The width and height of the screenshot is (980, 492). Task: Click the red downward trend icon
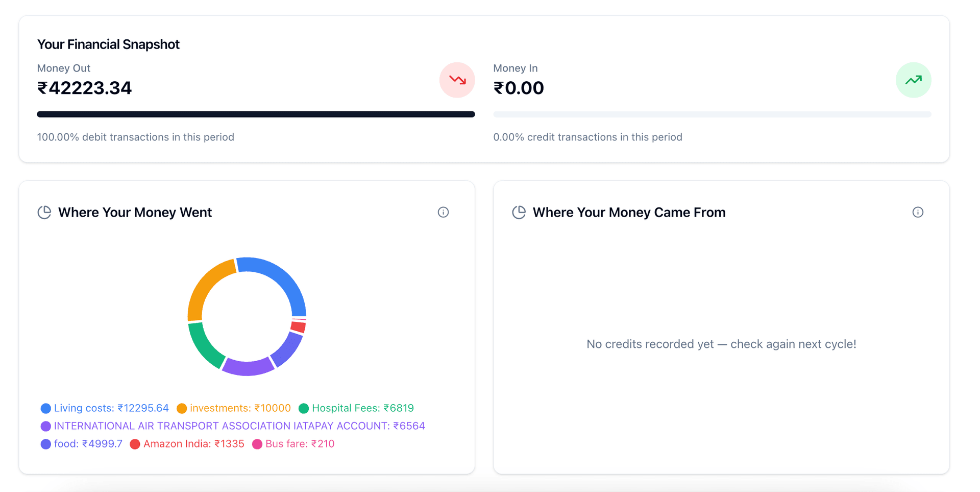(457, 80)
